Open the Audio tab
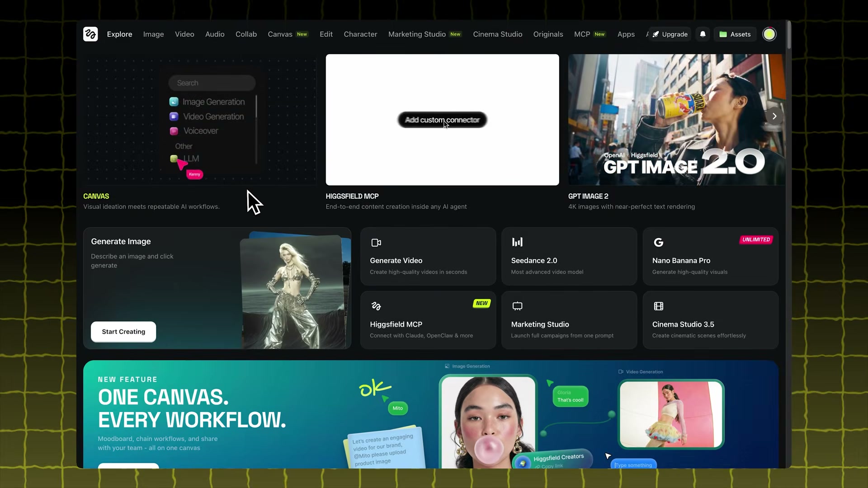The height and width of the screenshot is (488, 868). [x=215, y=34]
